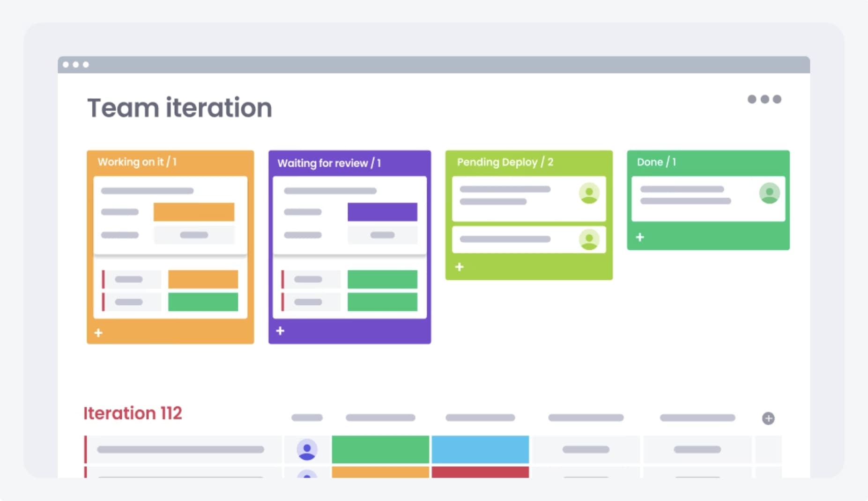Click the blue timeline segment below the green one
The height and width of the screenshot is (501, 868).
click(480, 449)
